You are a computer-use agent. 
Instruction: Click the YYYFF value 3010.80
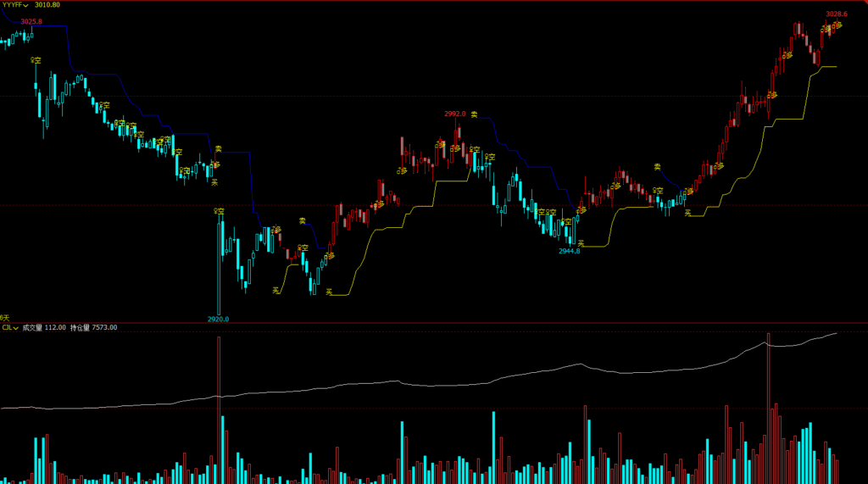(47, 5)
